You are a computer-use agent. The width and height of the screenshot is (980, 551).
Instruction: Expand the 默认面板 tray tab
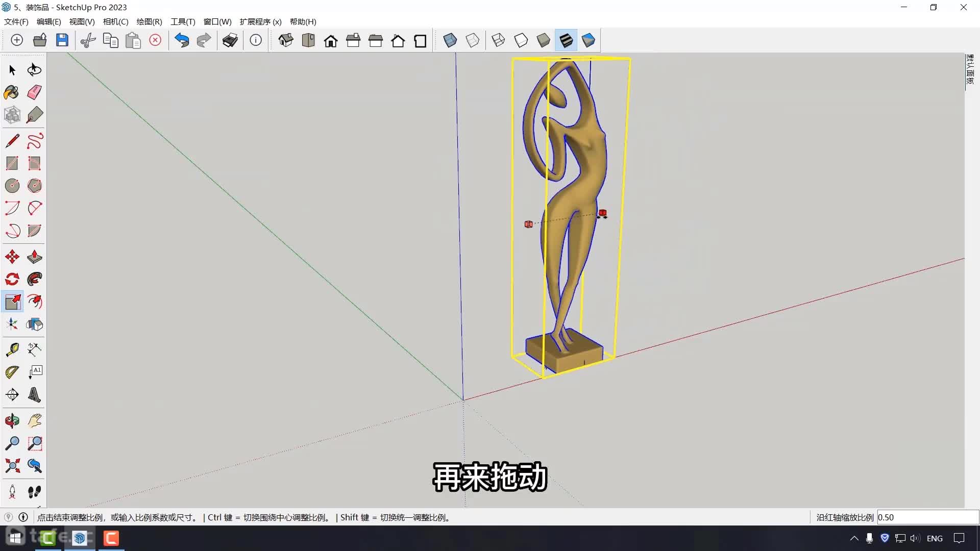[x=970, y=69]
